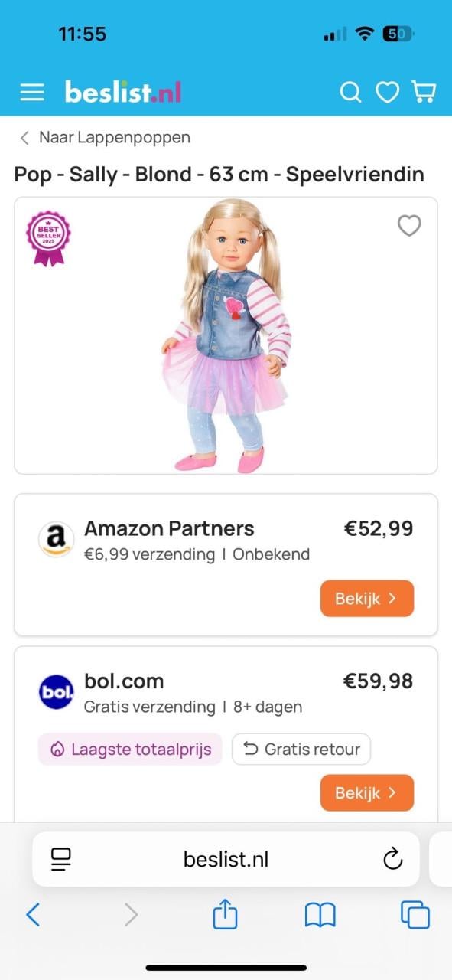Toggle the wishlist heart on the doll image
This screenshot has width=452, height=980.
coord(409,226)
